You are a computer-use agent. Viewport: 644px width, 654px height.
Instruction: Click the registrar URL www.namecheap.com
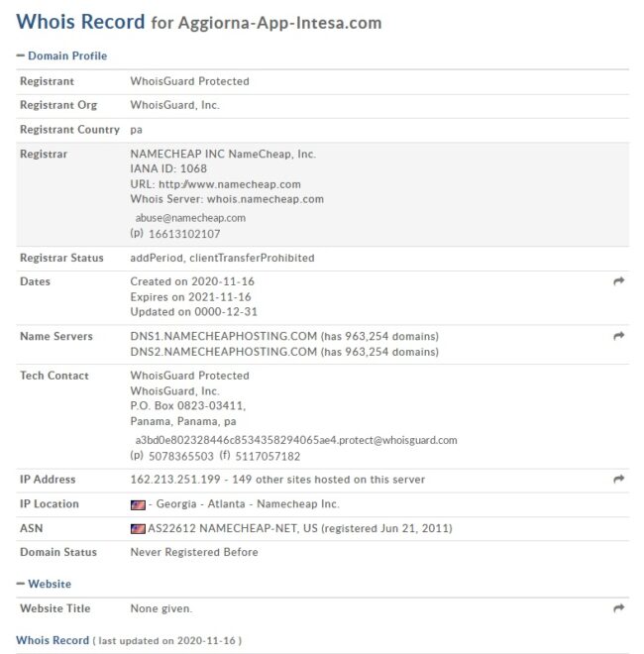tap(230, 184)
